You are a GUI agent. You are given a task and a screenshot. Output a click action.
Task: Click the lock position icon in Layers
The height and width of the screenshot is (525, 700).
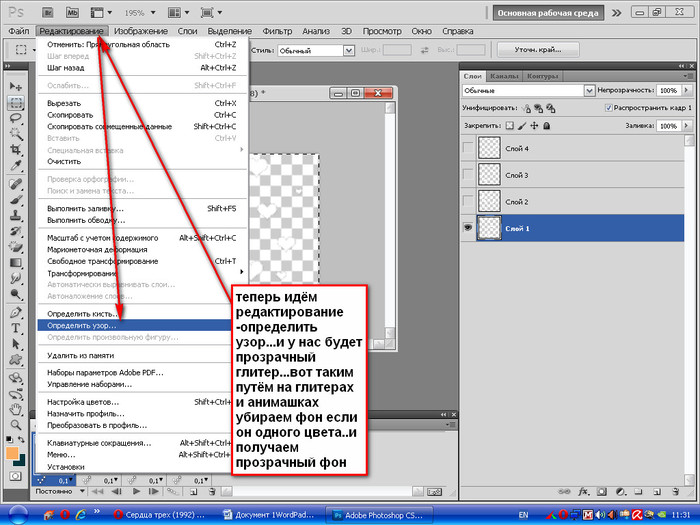click(532, 126)
